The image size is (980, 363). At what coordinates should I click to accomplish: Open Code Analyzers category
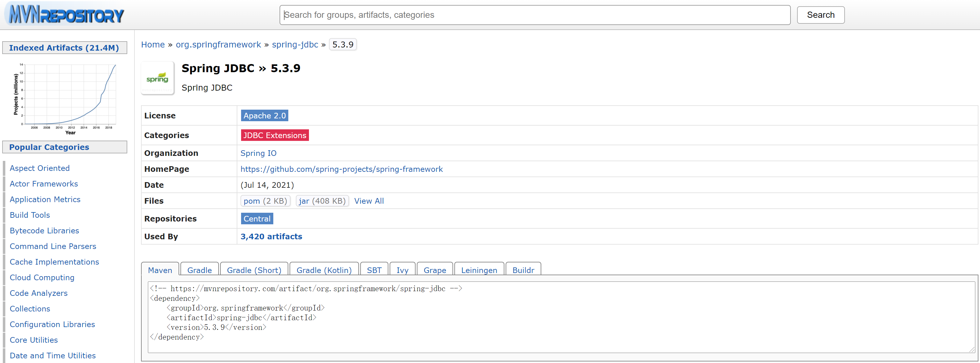(38, 293)
